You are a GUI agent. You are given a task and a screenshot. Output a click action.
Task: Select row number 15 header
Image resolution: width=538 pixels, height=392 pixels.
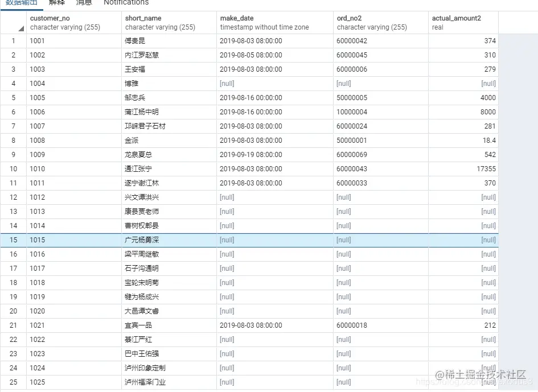point(14,240)
